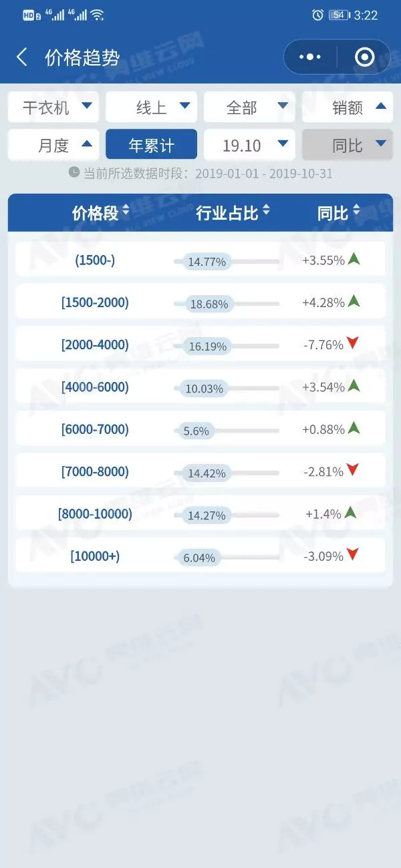Expand the 线上 channel dropdown
This screenshot has height=868, width=401.
(151, 107)
